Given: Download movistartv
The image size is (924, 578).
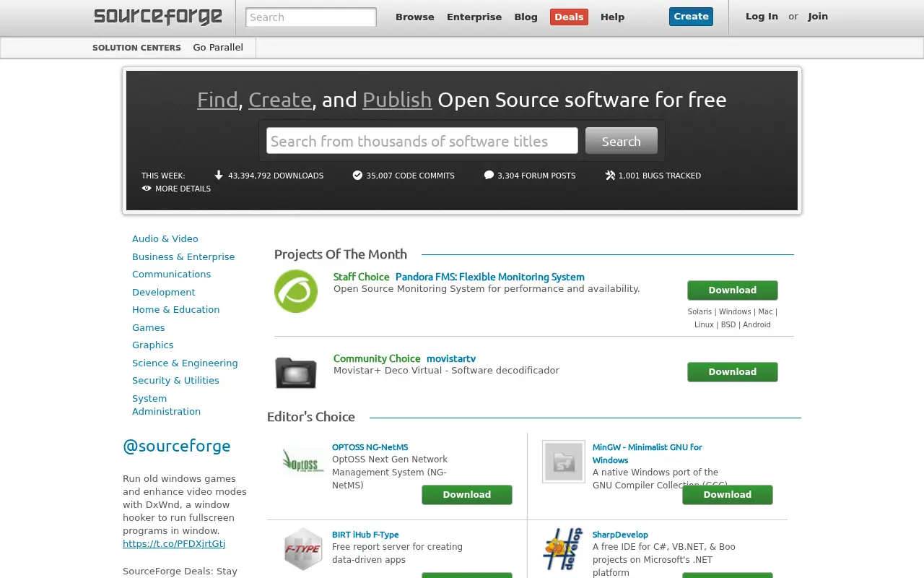Looking at the screenshot, I should 733,372.
